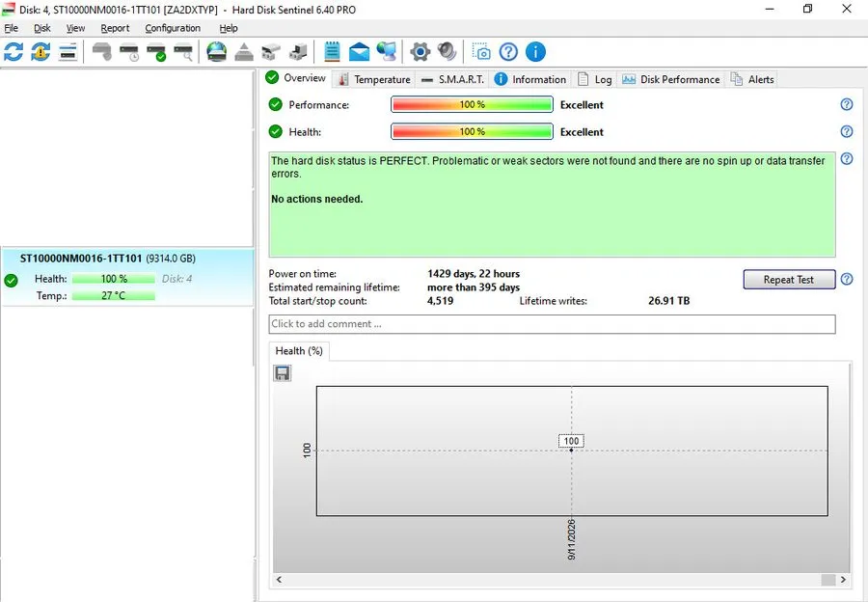Open configuration via the gear icon
The image size is (868, 602).
pos(420,52)
